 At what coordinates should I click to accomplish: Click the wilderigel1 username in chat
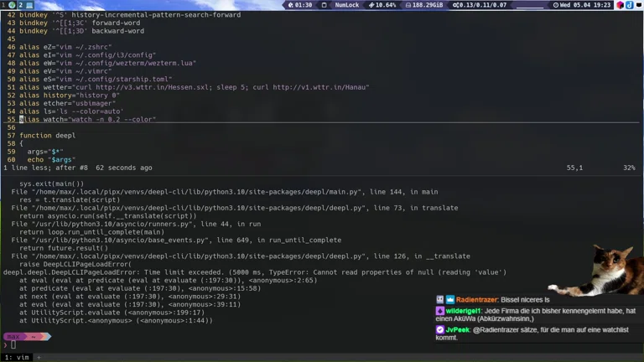tap(465, 310)
